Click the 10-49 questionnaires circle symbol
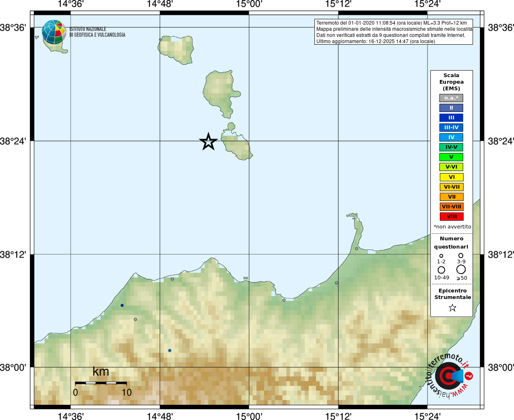The width and height of the screenshot is (514, 420). tap(441, 270)
